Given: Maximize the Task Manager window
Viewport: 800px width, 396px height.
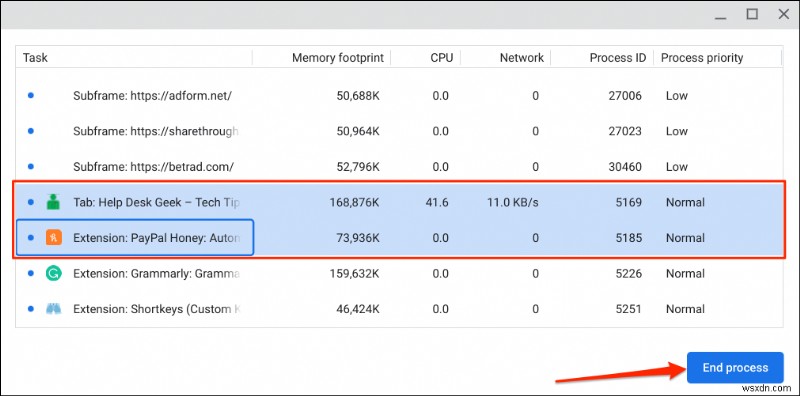Looking at the screenshot, I should [x=752, y=14].
